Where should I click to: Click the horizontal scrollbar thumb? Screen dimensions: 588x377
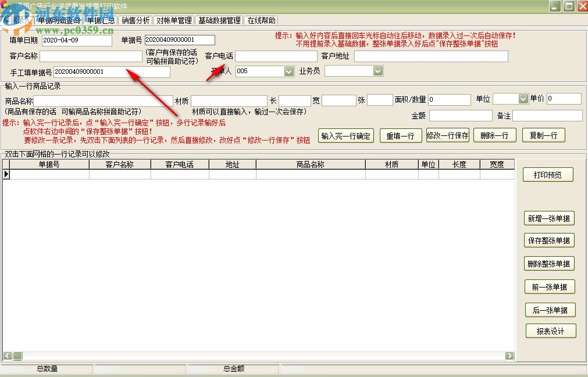point(17,356)
